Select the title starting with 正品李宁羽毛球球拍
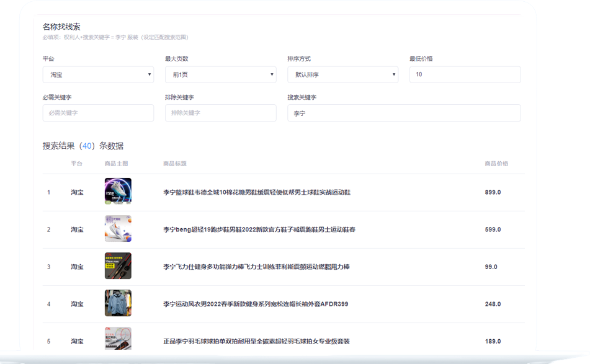 (257, 341)
